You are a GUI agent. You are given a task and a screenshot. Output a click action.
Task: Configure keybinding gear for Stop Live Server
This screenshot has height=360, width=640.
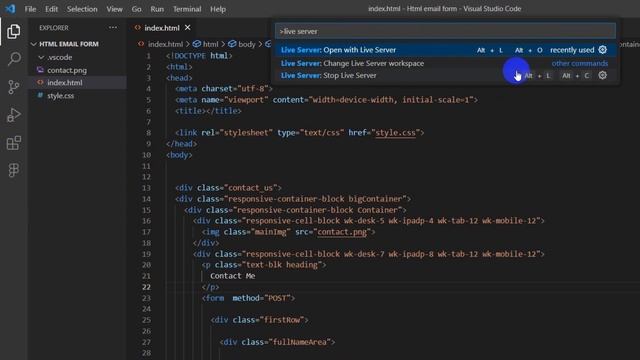[602, 76]
